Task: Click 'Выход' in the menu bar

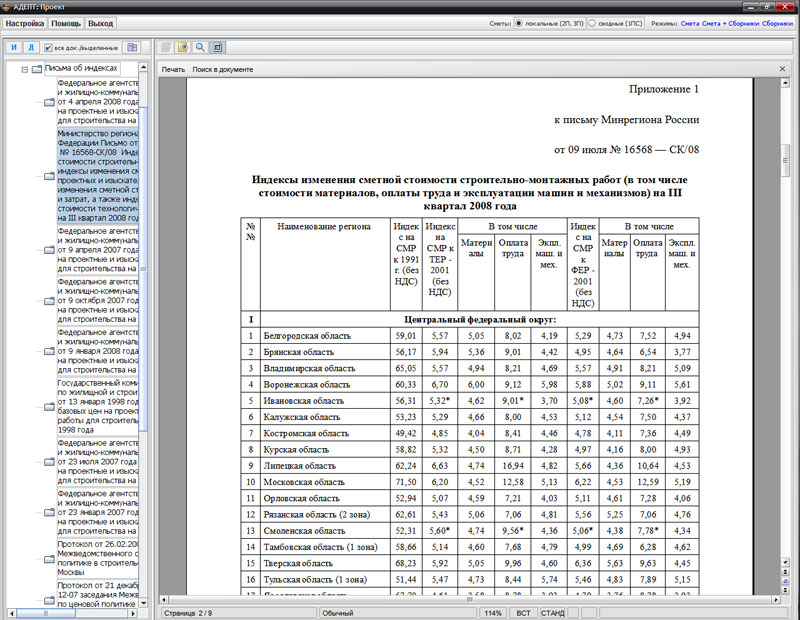Action: point(100,22)
